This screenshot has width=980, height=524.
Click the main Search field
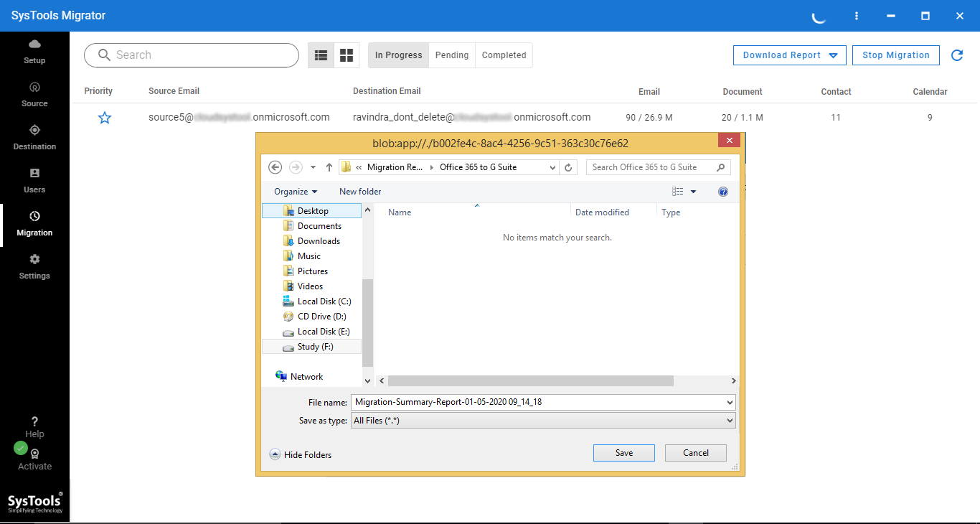[x=192, y=55]
